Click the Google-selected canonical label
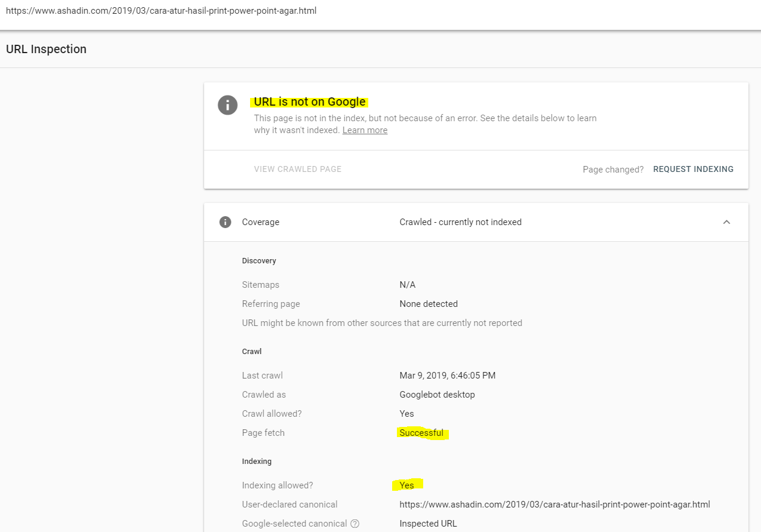Image resolution: width=761 pixels, height=532 pixels. (x=294, y=524)
